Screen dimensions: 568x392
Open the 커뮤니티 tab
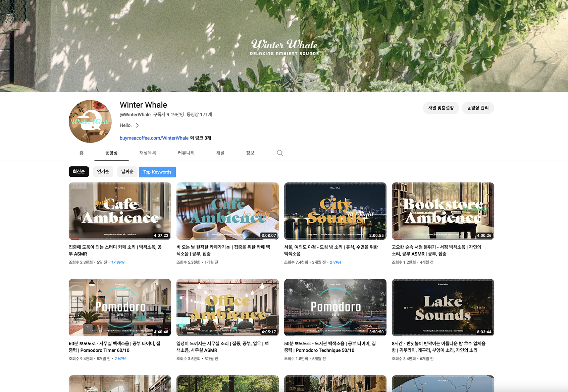(186, 153)
